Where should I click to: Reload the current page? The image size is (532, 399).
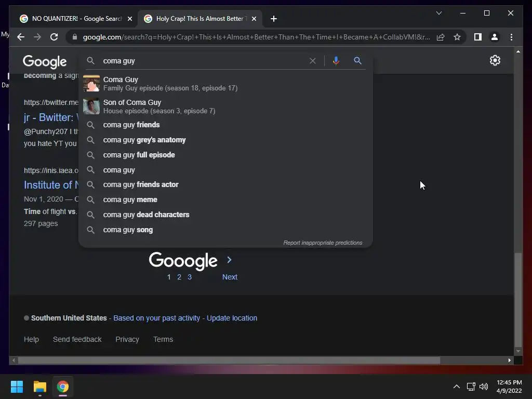(54, 37)
